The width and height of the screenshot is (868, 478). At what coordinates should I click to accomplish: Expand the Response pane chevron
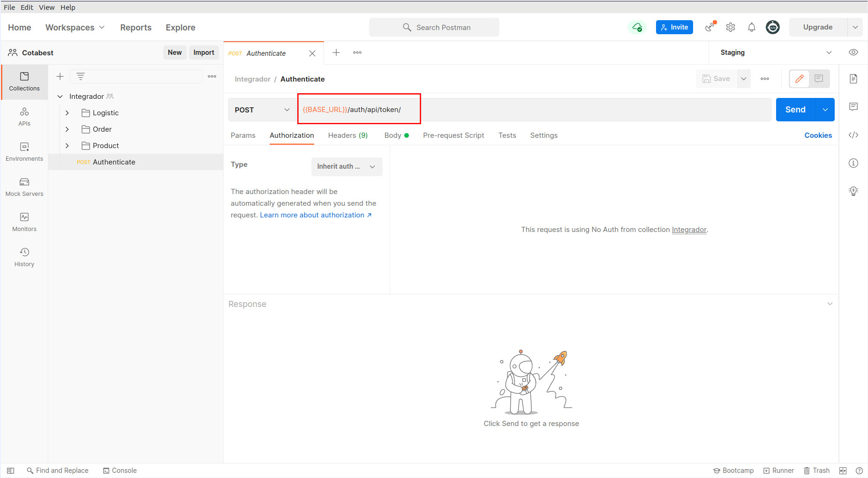[x=830, y=304]
